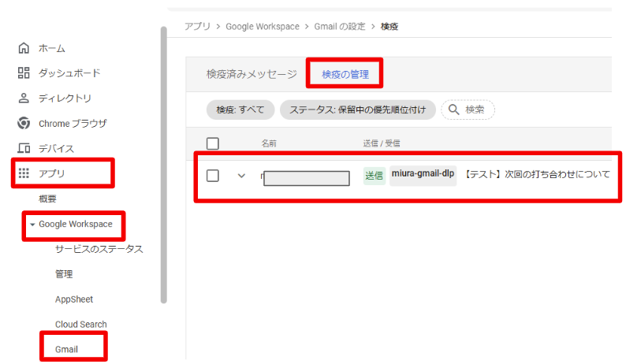Select 概要 under アプリ
The image size is (626, 364).
[x=47, y=199]
